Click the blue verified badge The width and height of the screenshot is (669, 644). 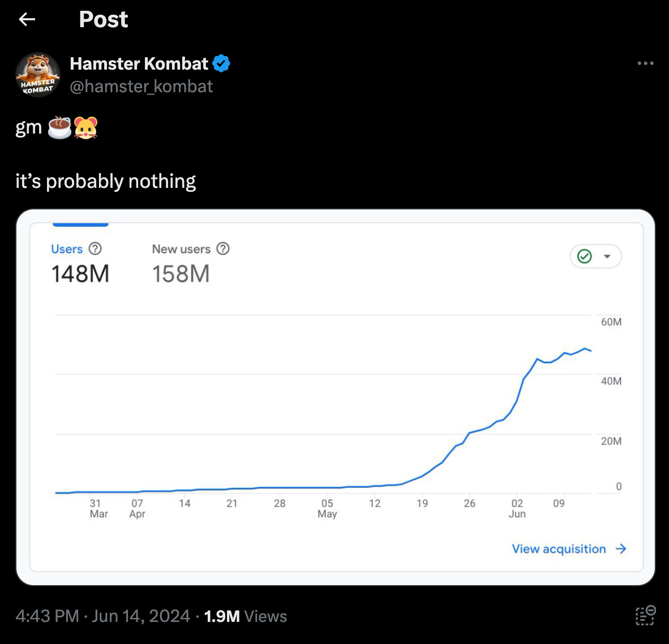(x=221, y=63)
